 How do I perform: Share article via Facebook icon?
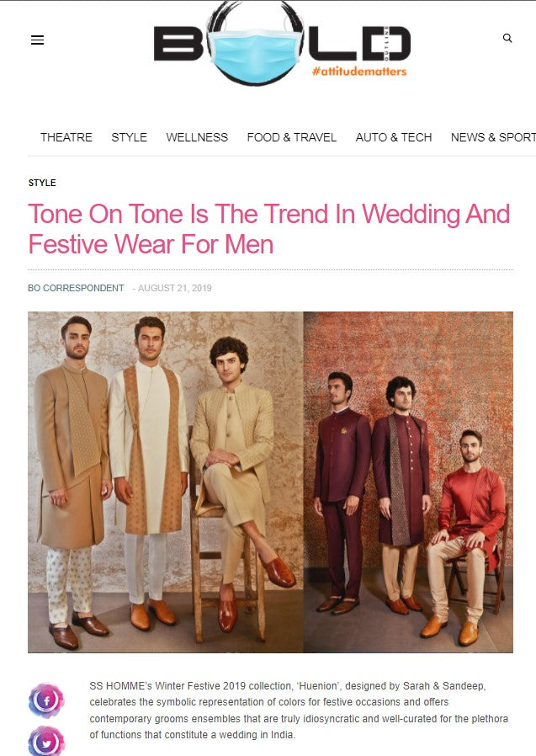point(46,700)
